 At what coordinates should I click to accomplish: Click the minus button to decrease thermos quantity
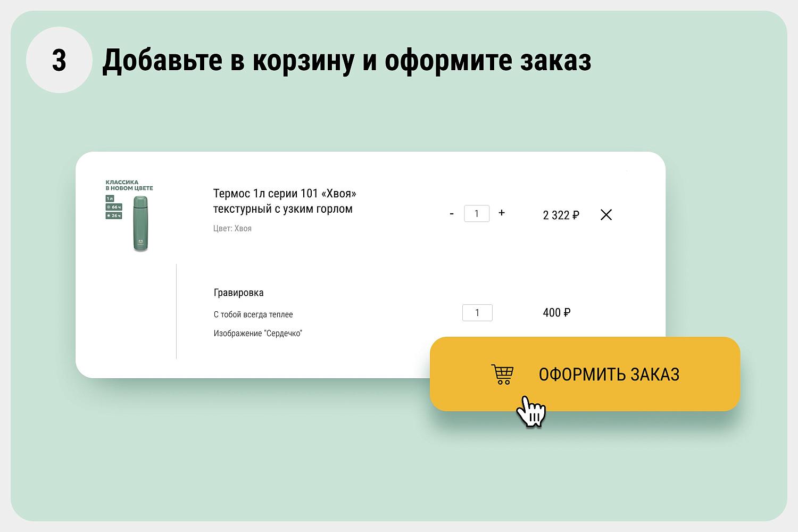452,214
